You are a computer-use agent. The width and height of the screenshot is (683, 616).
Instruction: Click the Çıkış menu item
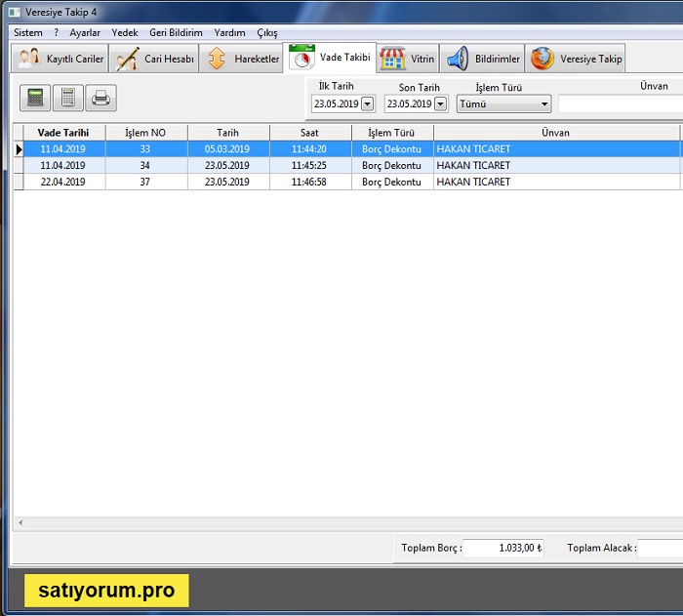coord(267,32)
